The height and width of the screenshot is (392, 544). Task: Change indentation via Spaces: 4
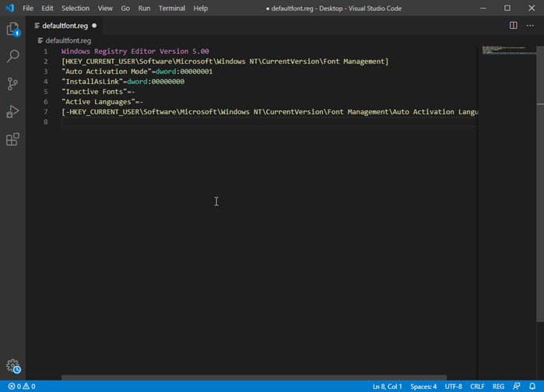click(x=423, y=386)
